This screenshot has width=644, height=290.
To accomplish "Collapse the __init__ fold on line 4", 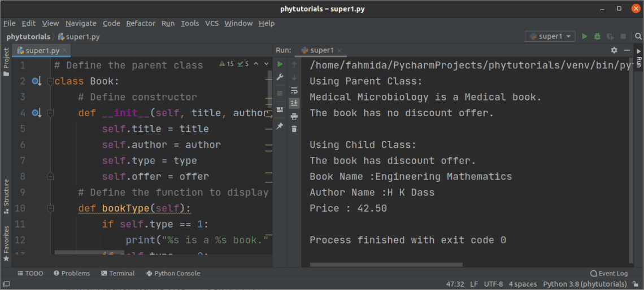I will click(x=50, y=113).
